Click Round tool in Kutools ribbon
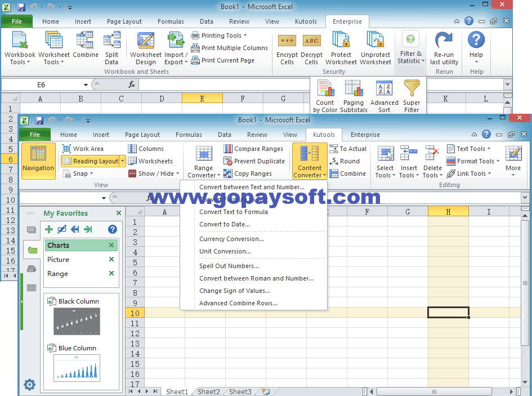Viewport: 532px width, 396px height. [345, 161]
